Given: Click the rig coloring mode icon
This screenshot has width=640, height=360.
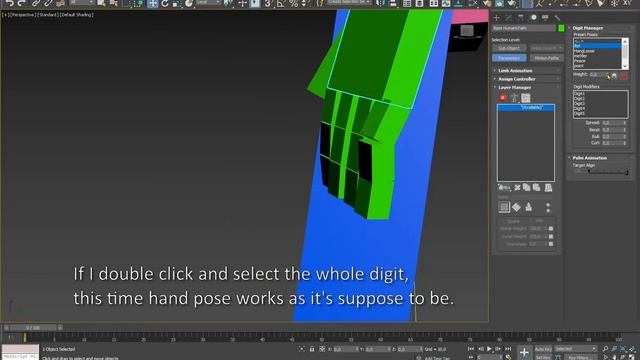Looking at the screenshot, I should [514, 98].
